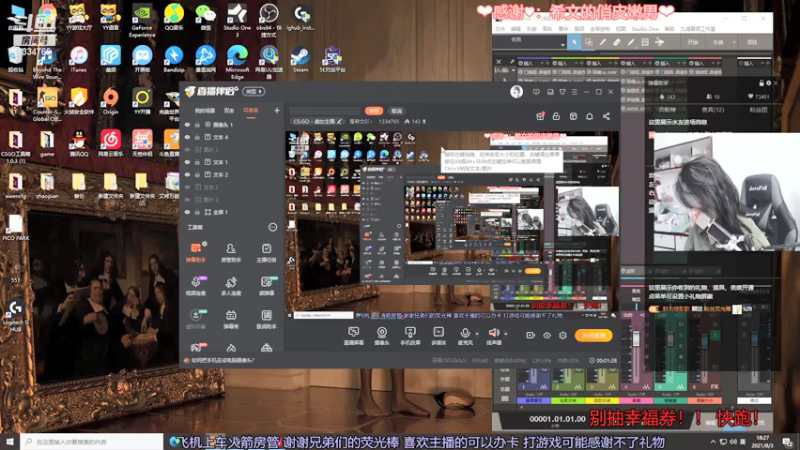Open the iTunes desktop icon
This screenshot has height=450, width=800.
(78, 59)
